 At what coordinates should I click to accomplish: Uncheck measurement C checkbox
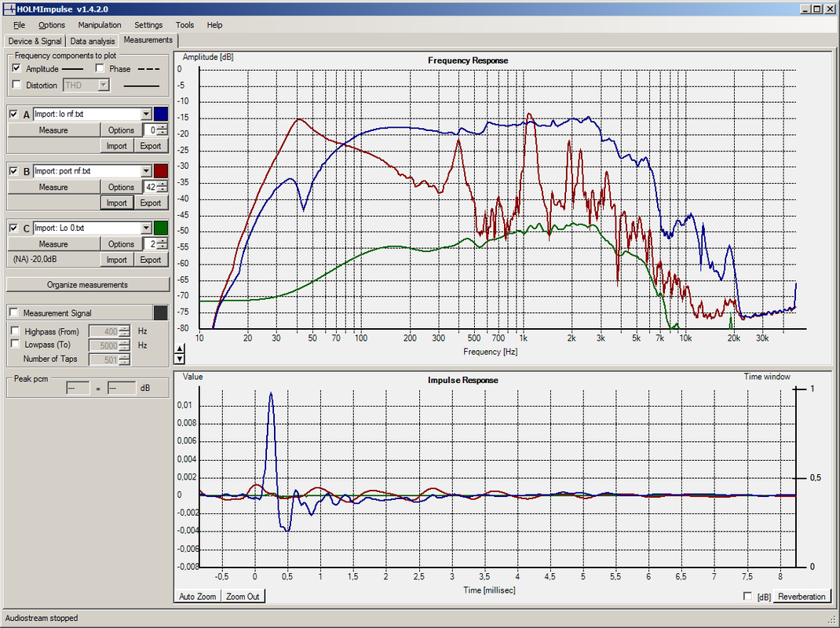(x=14, y=228)
